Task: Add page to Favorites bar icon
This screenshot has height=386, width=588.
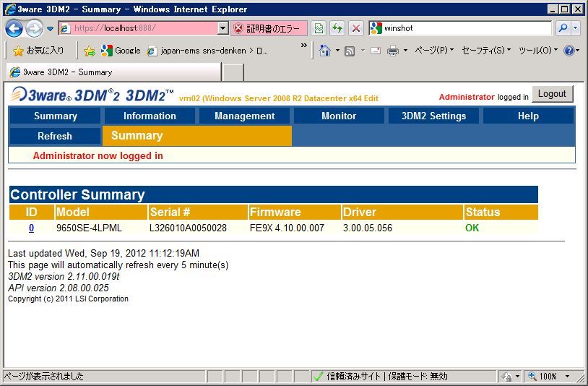Action: [90, 51]
